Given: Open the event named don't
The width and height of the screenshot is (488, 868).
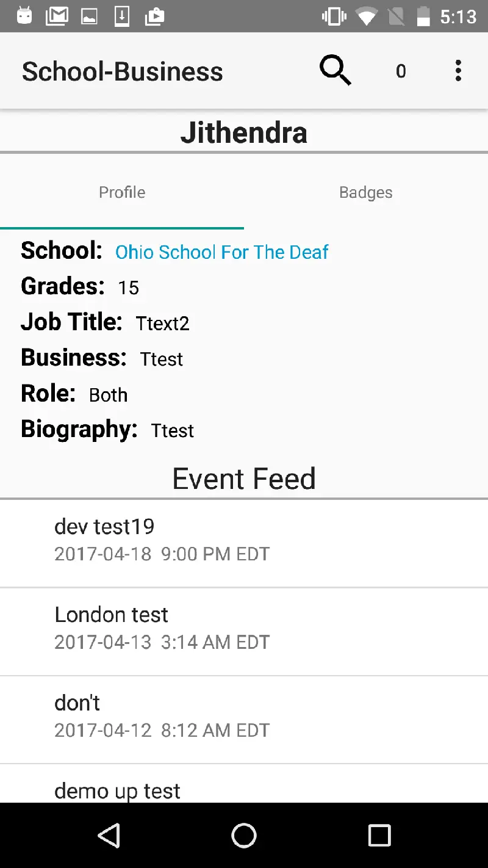Looking at the screenshot, I should [244, 715].
